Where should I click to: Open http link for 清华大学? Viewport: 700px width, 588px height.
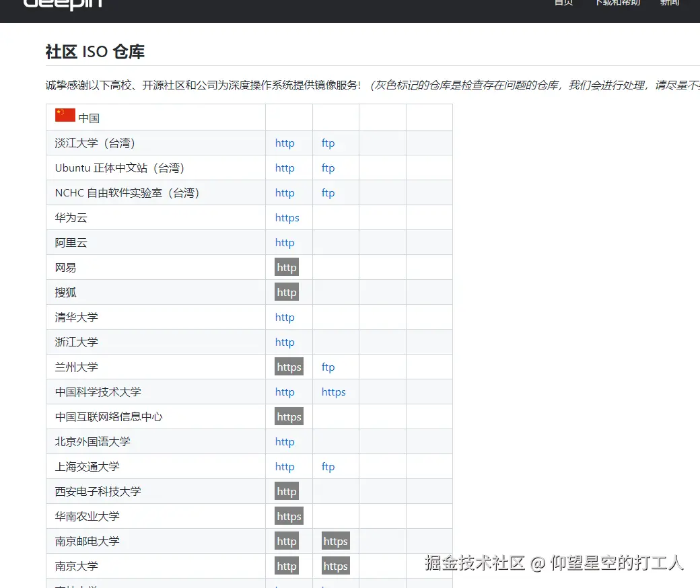point(285,317)
